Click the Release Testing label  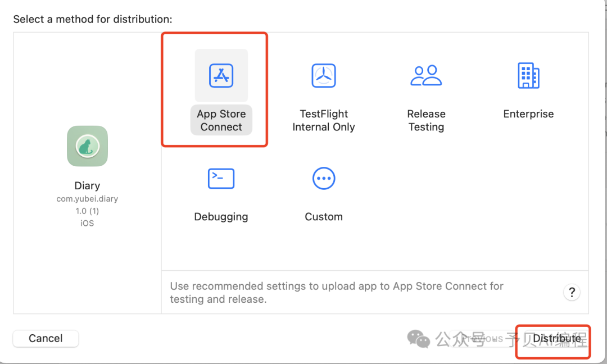tap(426, 120)
